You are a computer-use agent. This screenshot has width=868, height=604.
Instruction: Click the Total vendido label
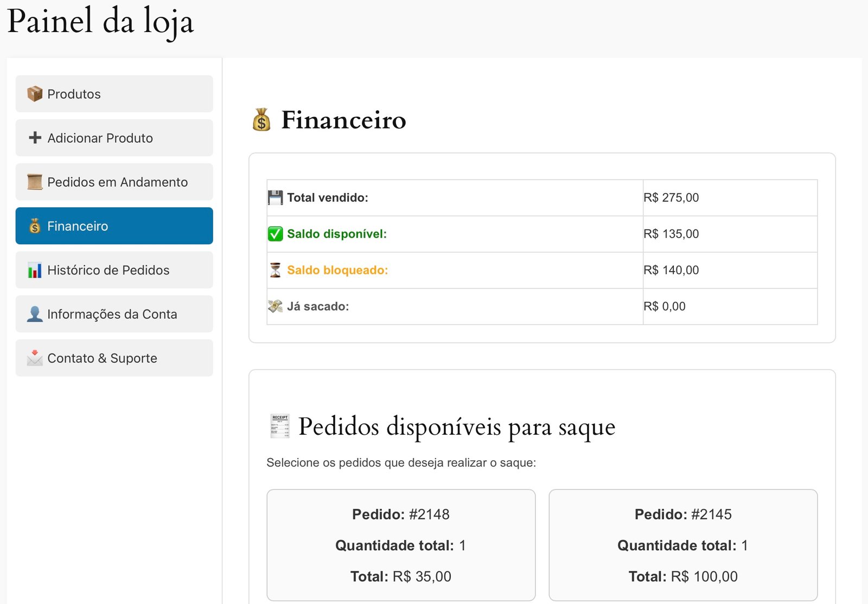click(x=328, y=198)
